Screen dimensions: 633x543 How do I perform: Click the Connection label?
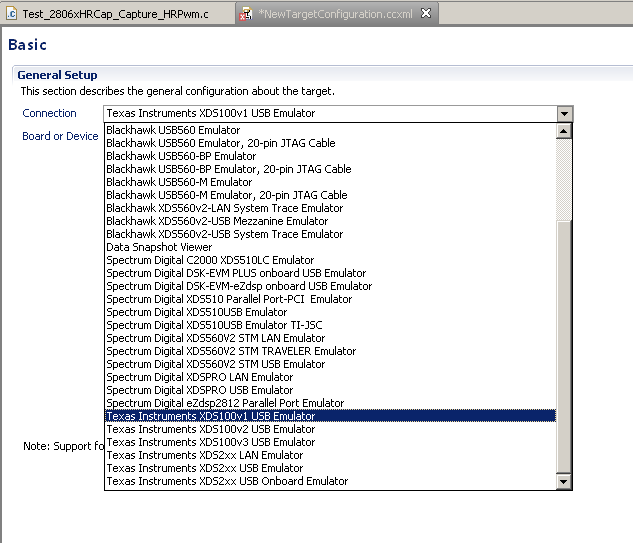pyautogui.click(x=49, y=113)
